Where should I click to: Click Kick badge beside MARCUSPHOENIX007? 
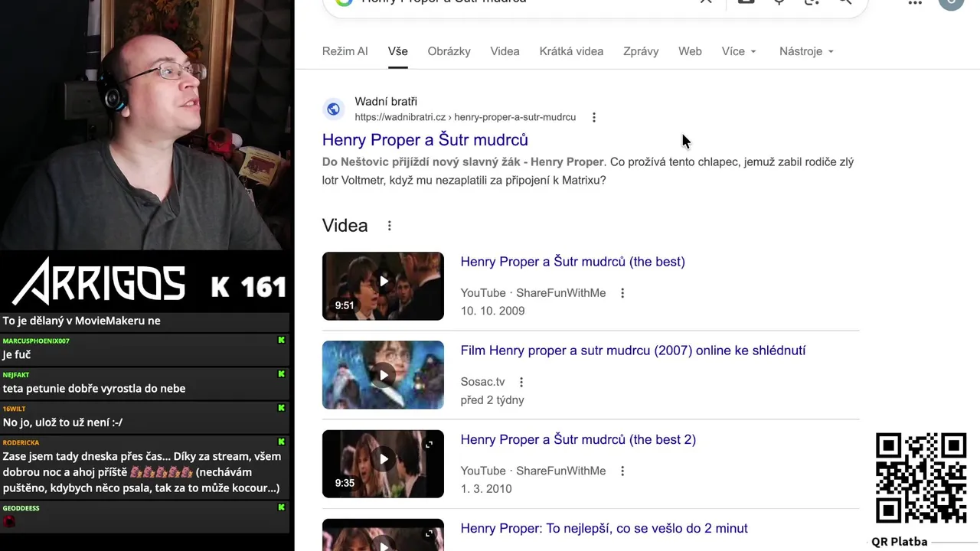281,341
